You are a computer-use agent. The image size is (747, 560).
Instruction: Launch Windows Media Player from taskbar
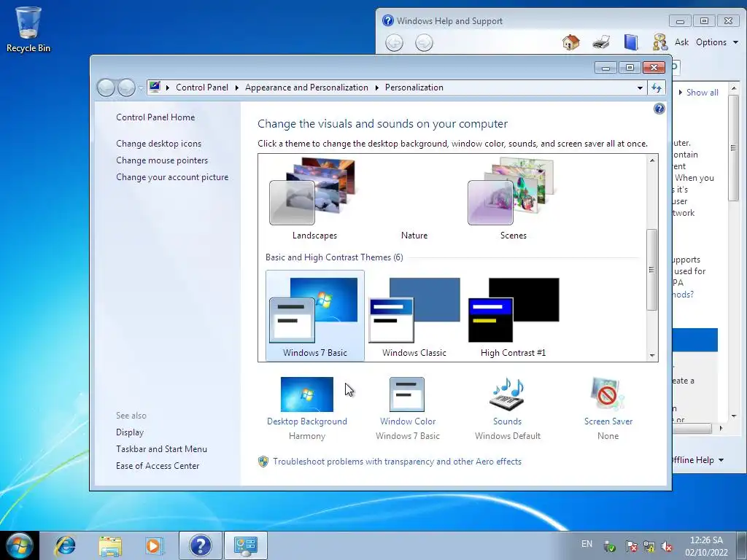[x=155, y=545]
